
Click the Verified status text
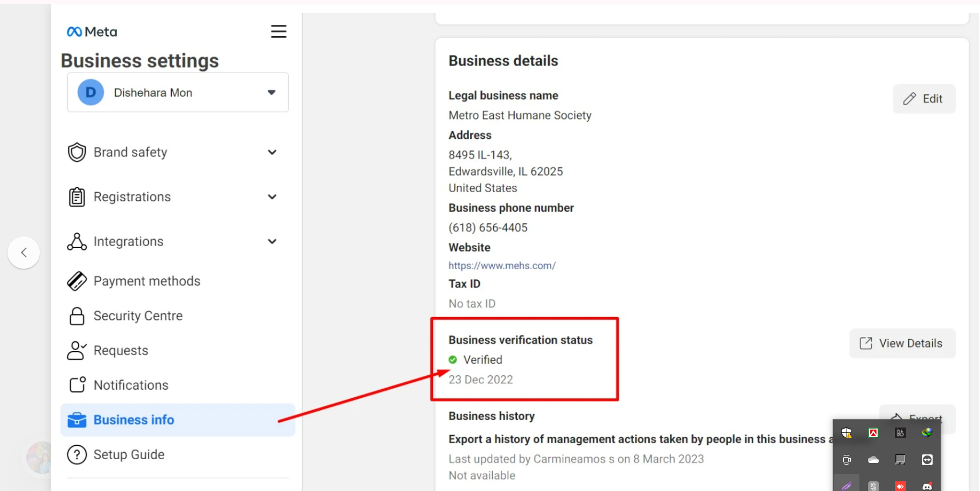click(x=483, y=360)
